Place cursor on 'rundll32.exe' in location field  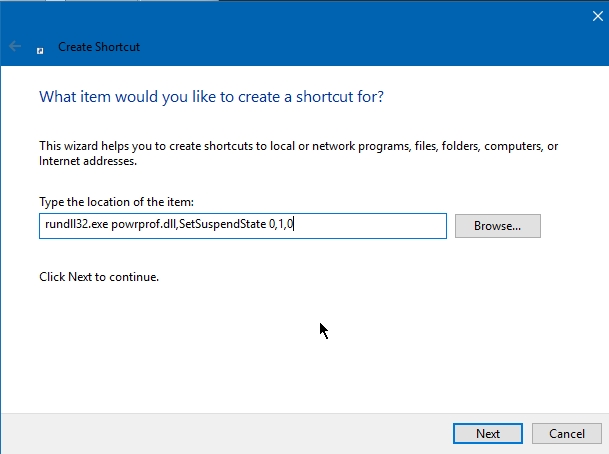[x=72, y=226]
